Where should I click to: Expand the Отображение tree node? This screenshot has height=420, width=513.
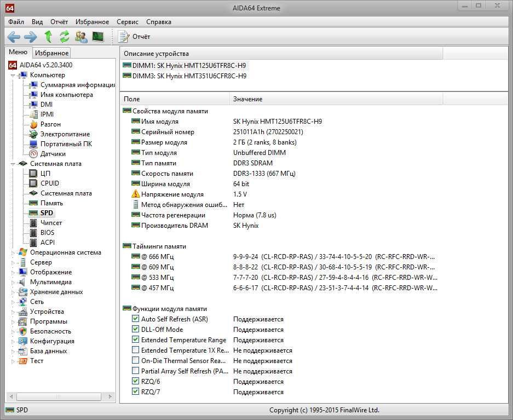tap(13, 272)
